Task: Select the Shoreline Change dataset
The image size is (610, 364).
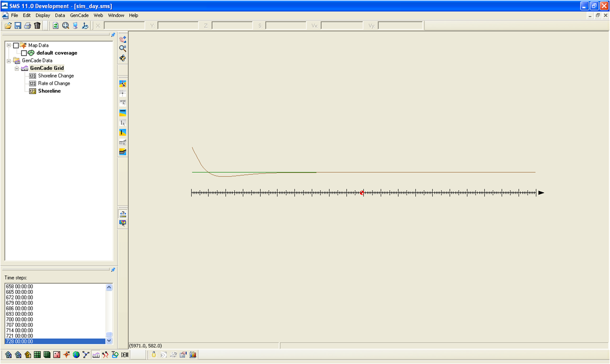Action: [x=56, y=76]
